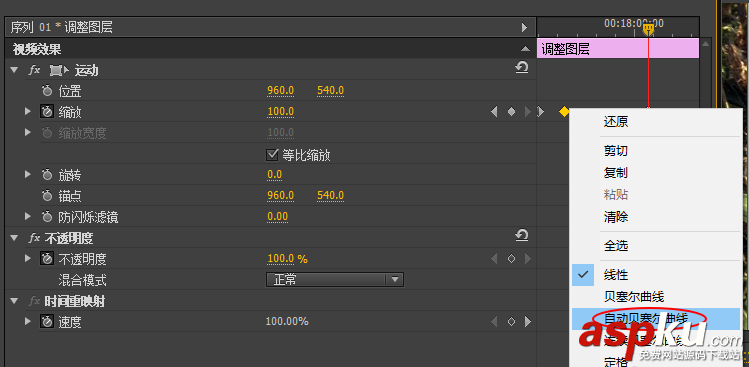Go to next 速度 keyframe
Screen dimensions: 749x367
528,322
